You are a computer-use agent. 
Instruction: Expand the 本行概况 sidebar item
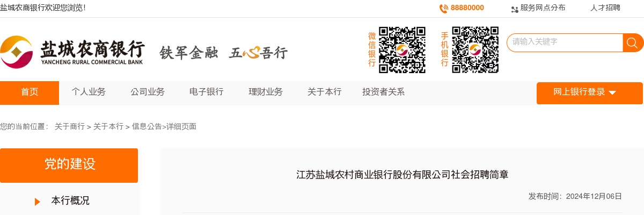click(70, 201)
